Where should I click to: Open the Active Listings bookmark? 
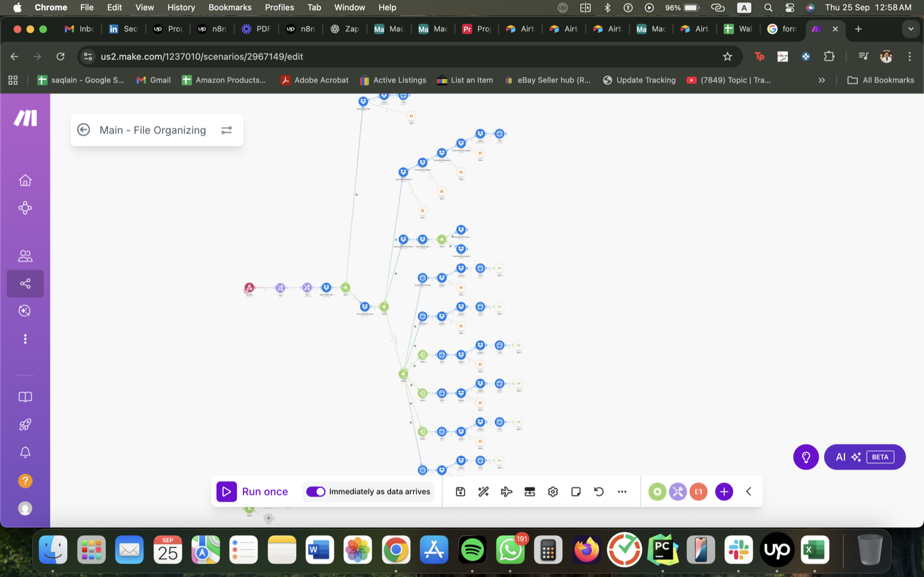(392, 80)
